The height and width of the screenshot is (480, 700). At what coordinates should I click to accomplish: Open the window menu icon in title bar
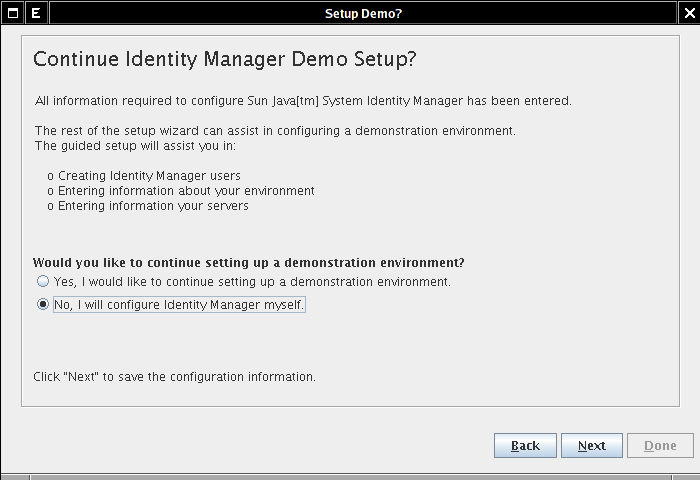(x=11, y=13)
